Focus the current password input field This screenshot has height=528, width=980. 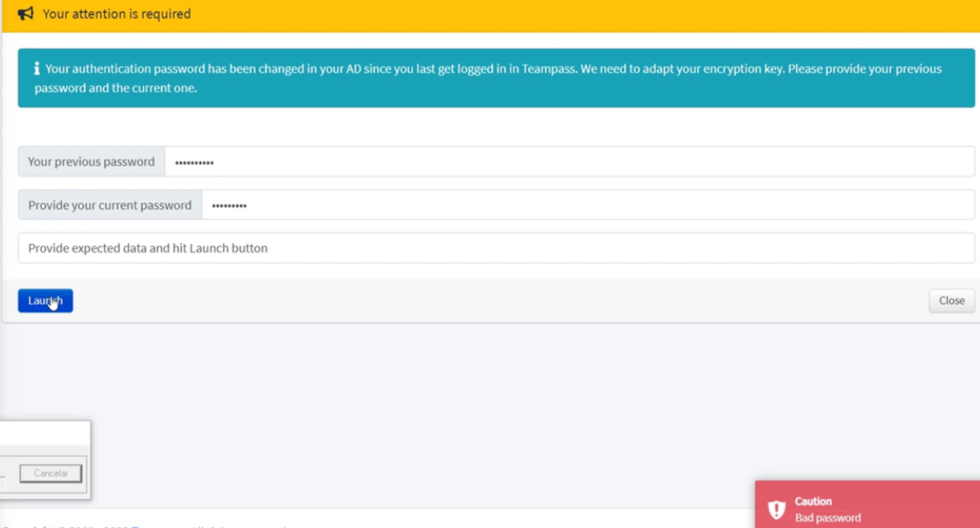588,205
